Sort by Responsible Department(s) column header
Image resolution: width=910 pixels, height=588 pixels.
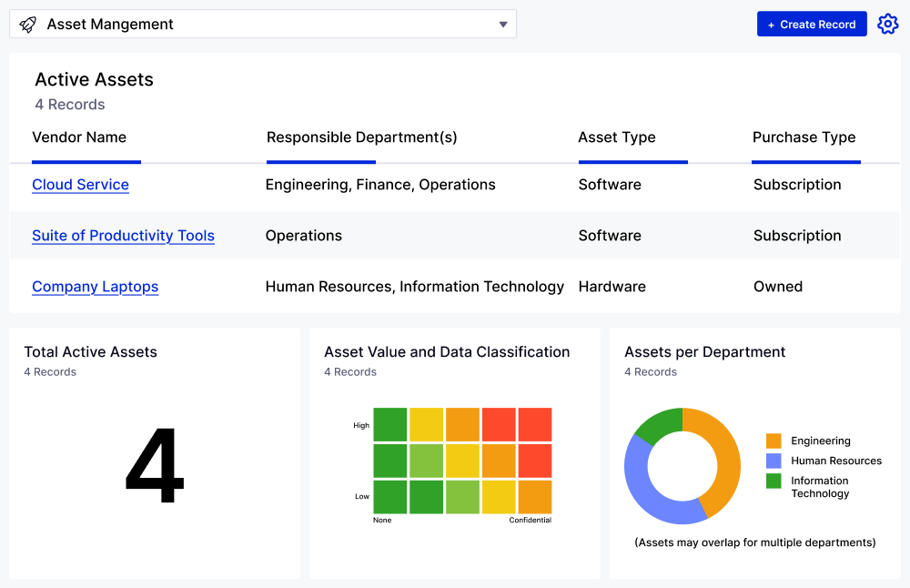pos(361,137)
